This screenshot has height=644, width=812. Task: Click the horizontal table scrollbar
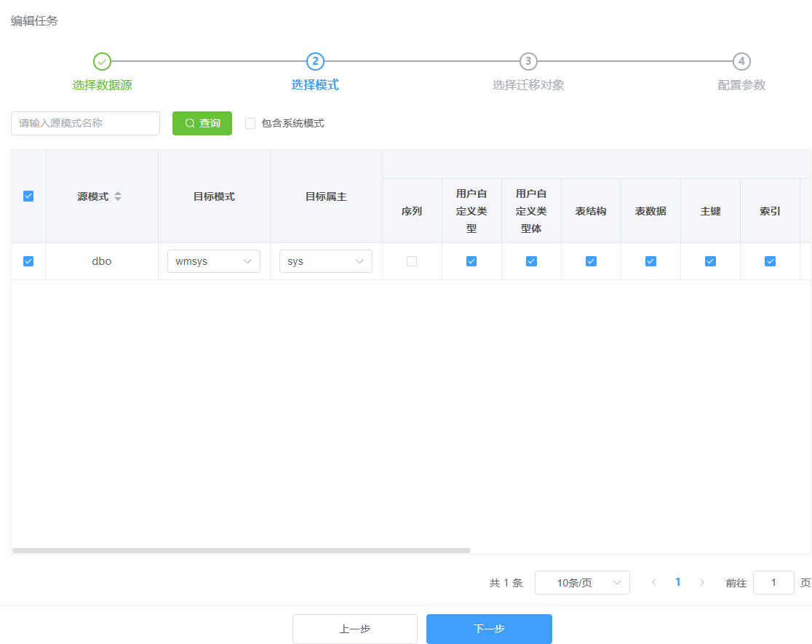pos(242,550)
